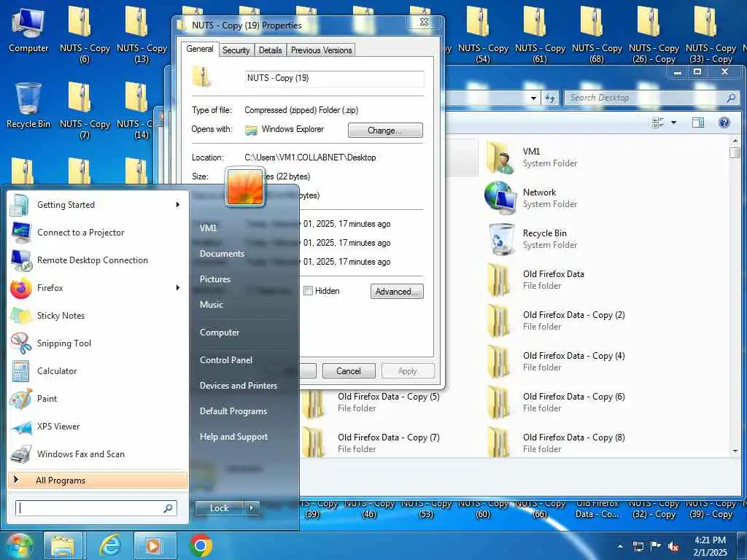Select Old Firefox Data - Copy (5) folder

tap(371, 402)
